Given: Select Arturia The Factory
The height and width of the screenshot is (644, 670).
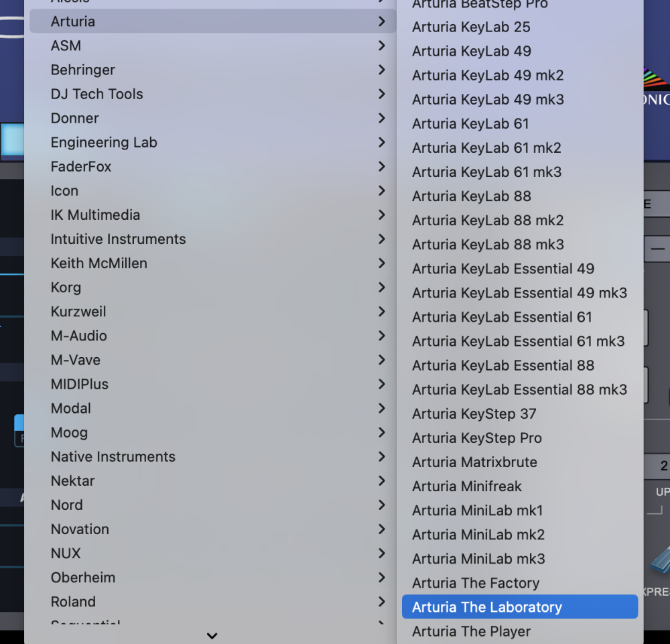Looking at the screenshot, I should click(x=520, y=583).
